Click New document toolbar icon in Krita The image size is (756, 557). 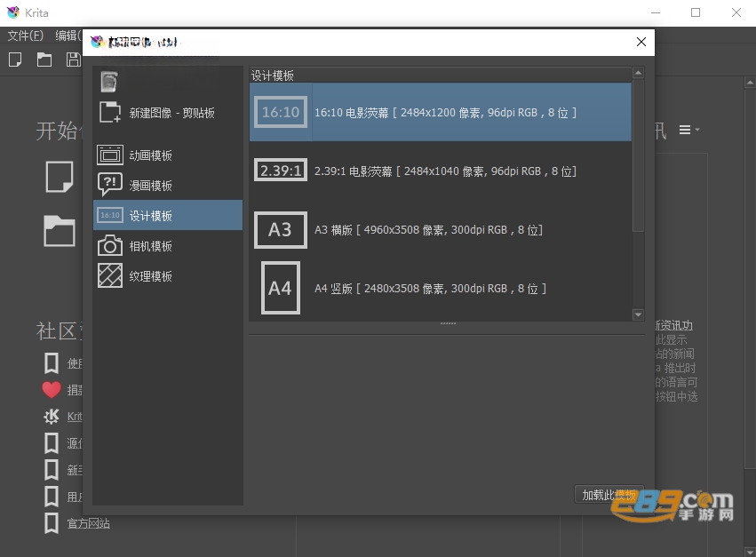15,60
